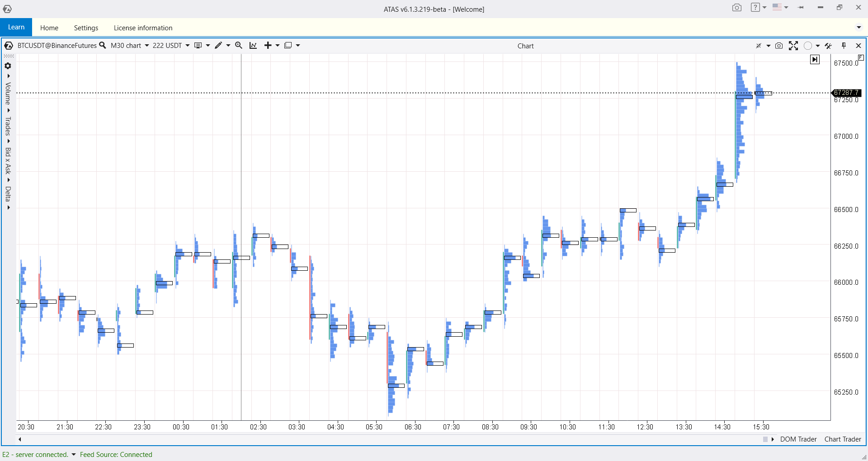Open the indicators chart icon

point(253,45)
